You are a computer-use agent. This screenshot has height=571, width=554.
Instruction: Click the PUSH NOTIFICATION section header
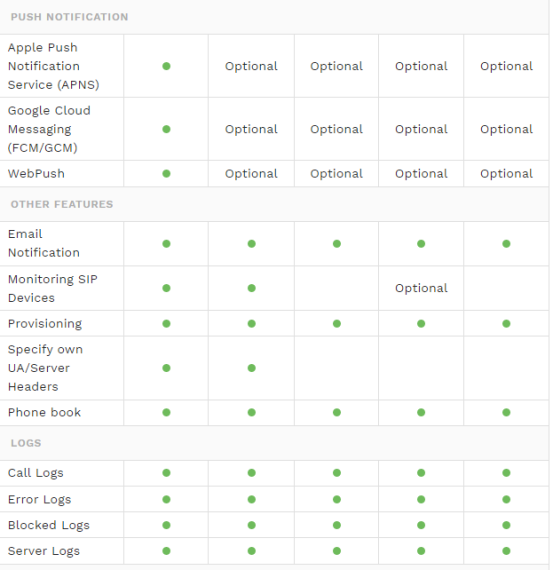[70, 17]
